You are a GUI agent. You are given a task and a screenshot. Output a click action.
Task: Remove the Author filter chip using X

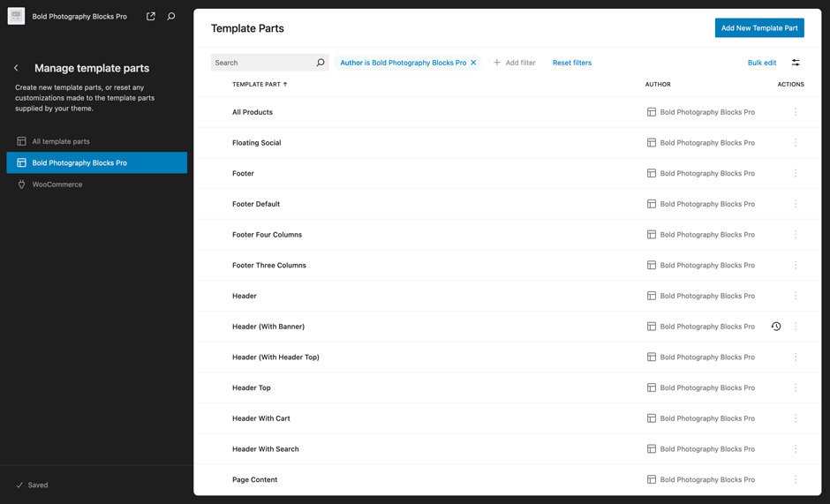click(473, 63)
